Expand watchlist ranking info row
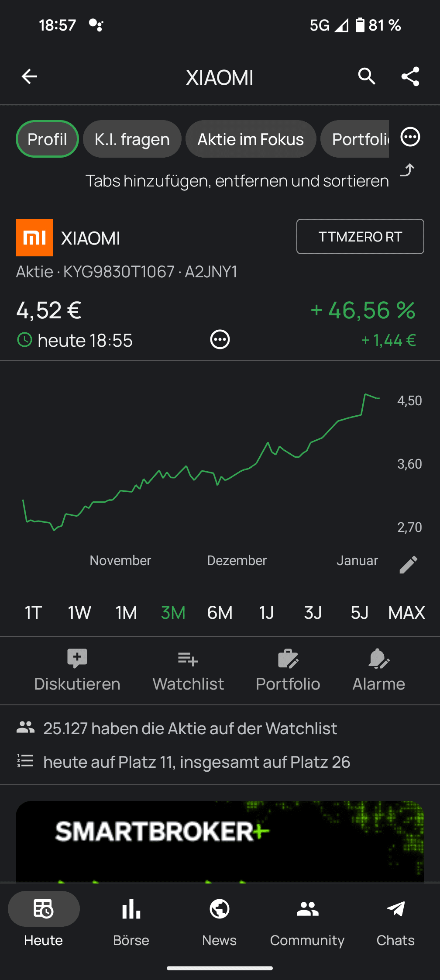 [x=220, y=762]
